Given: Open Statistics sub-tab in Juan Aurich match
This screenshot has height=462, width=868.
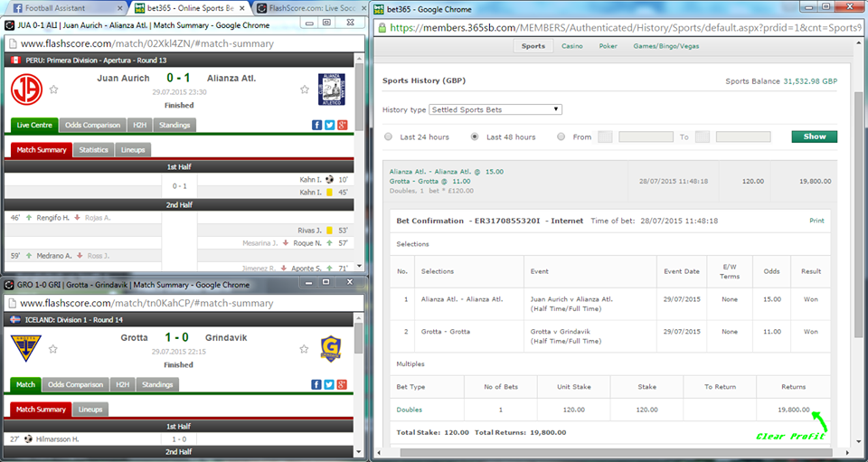Looking at the screenshot, I should click(x=93, y=150).
